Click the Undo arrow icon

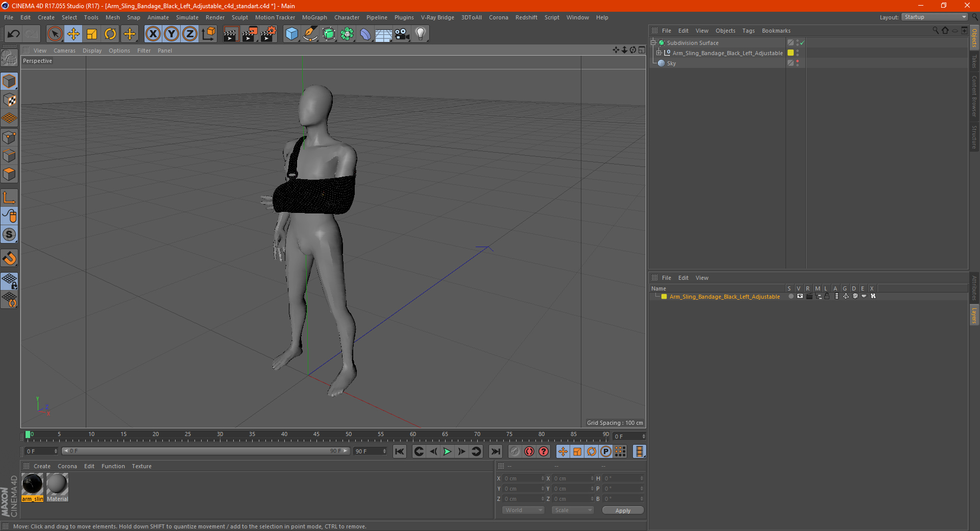14,34
